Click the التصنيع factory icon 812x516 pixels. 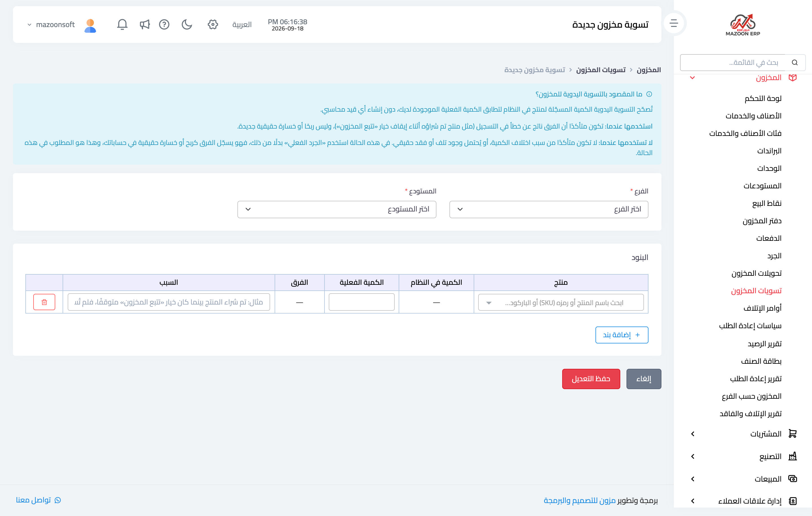click(x=793, y=456)
